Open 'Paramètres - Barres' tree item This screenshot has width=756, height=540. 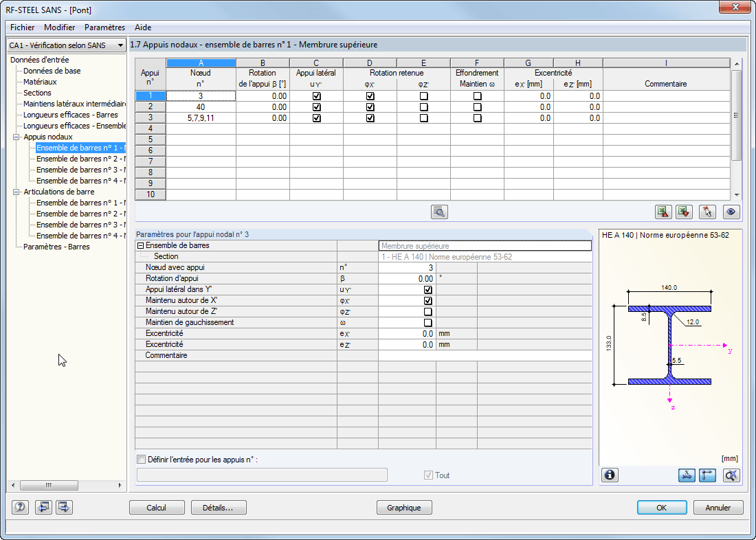point(56,247)
